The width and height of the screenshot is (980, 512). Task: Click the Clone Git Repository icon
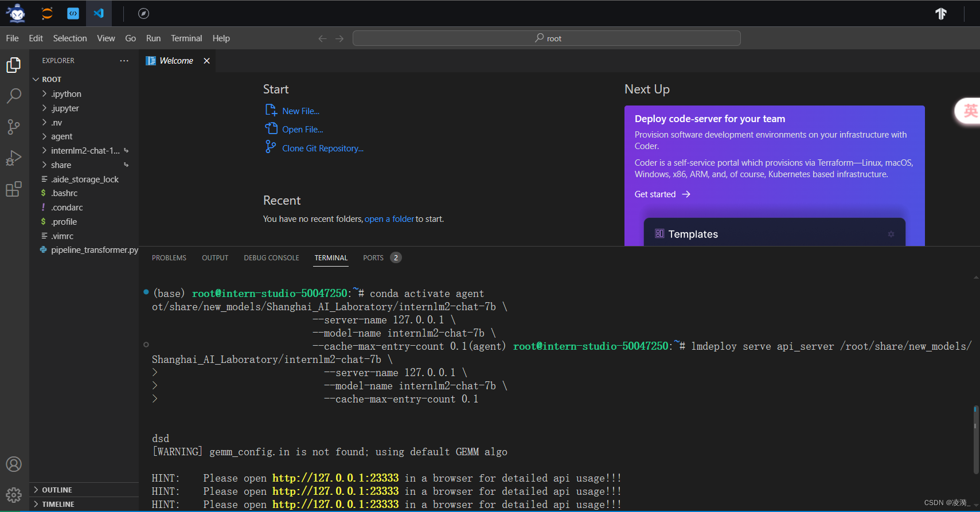coord(271,147)
